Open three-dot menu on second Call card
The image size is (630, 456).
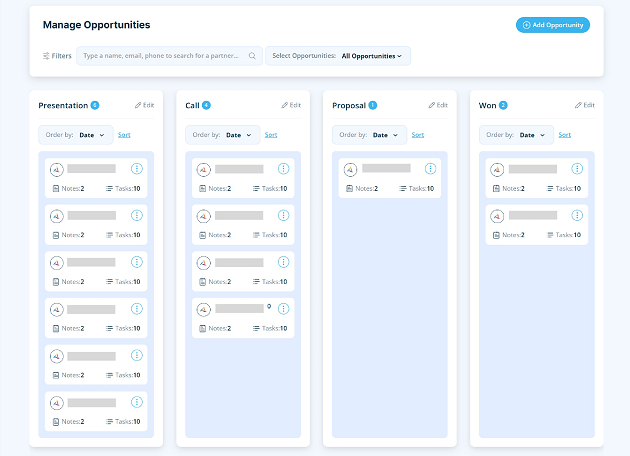284,215
